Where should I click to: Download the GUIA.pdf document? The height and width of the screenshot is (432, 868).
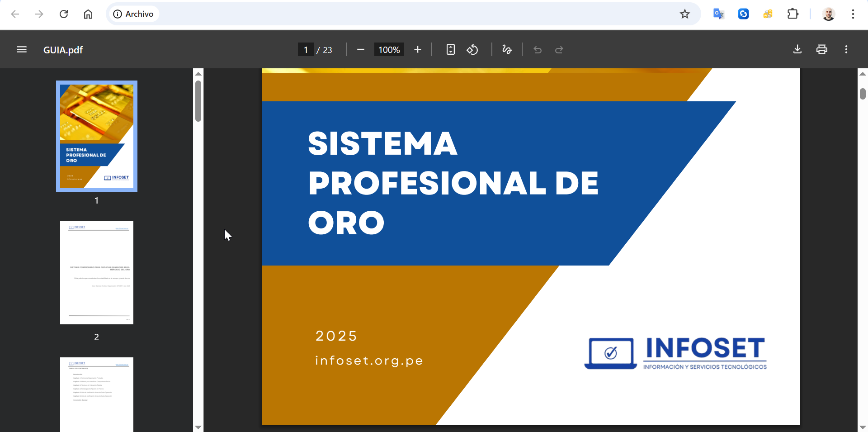pos(797,49)
